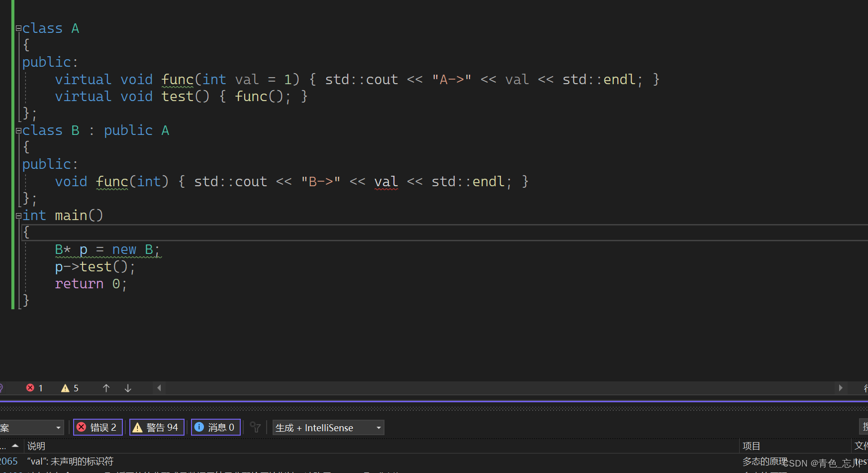Screen dimensions: 868x473
Task: Click the "A->" string literal
Action: tap(452, 80)
